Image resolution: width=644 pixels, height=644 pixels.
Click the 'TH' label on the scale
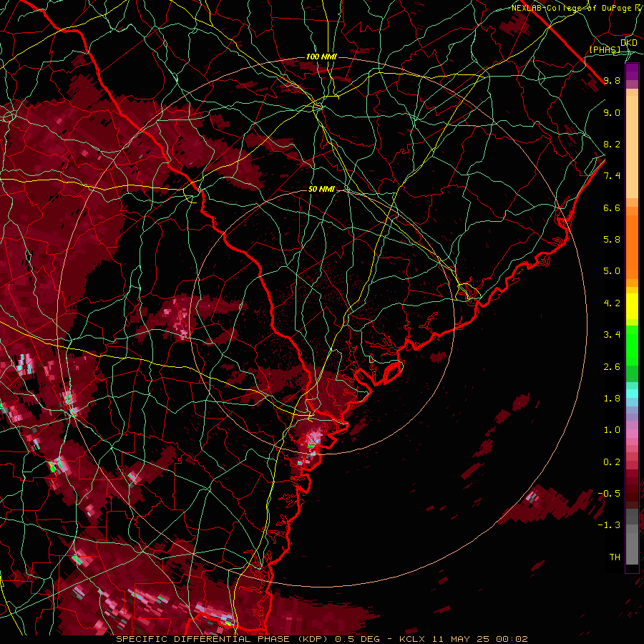[x=615, y=557]
